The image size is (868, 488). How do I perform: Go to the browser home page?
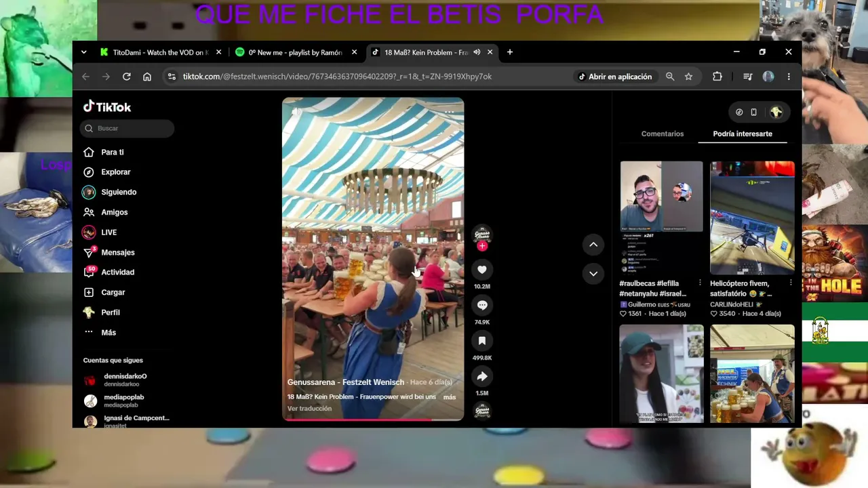click(147, 77)
